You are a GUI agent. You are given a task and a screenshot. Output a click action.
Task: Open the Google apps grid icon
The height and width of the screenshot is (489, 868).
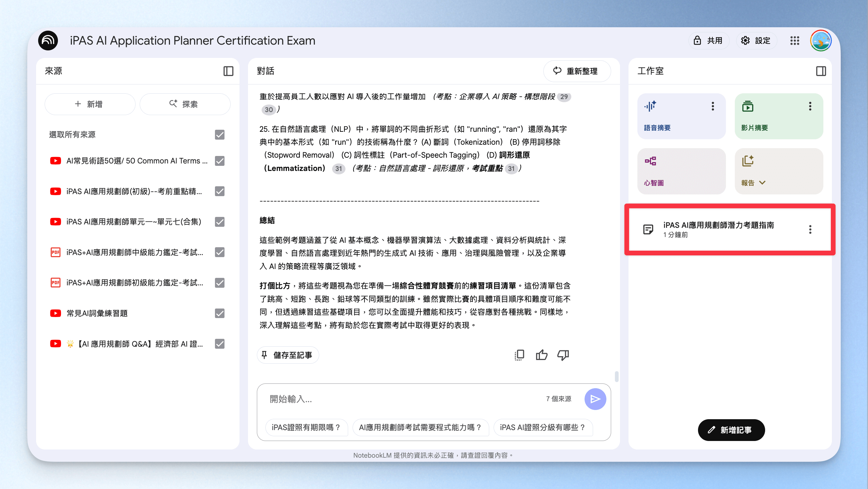click(794, 41)
